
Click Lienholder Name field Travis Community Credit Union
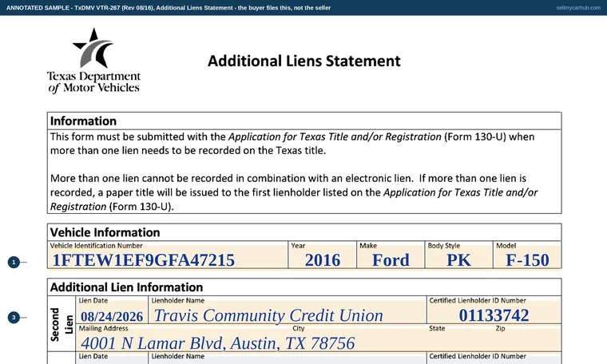(288, 311)
